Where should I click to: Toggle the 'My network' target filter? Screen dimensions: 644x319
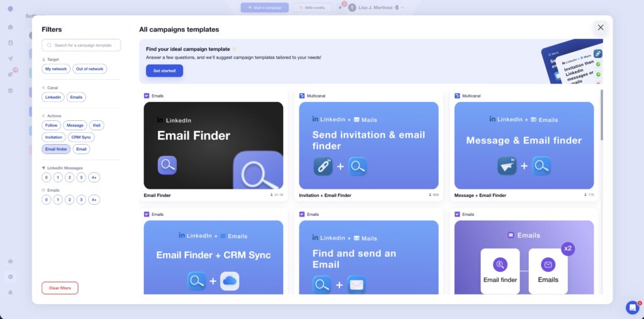point(56,69)
